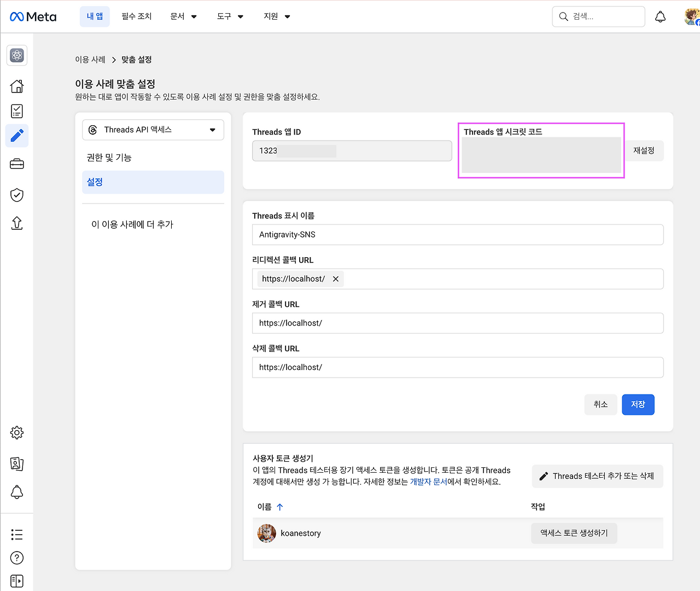Click the 맞춤 설정 breadcrumb text
The height and width of the screenshot is (591, 700).
click(137, 60)
